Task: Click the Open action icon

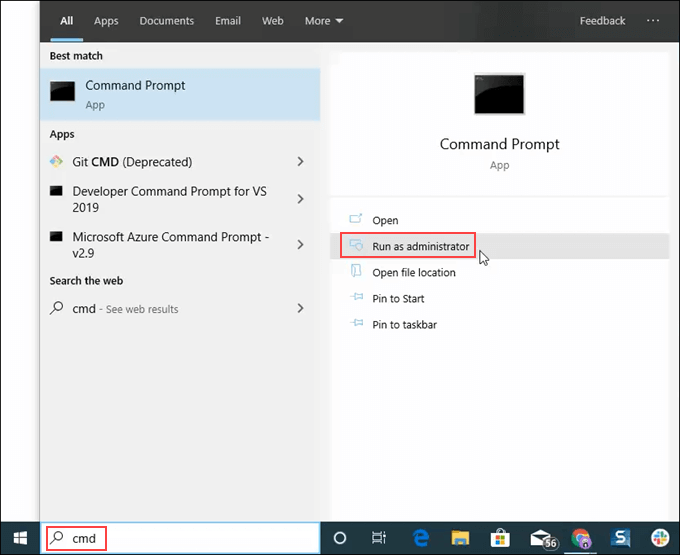Action: [x=356, y=219]
